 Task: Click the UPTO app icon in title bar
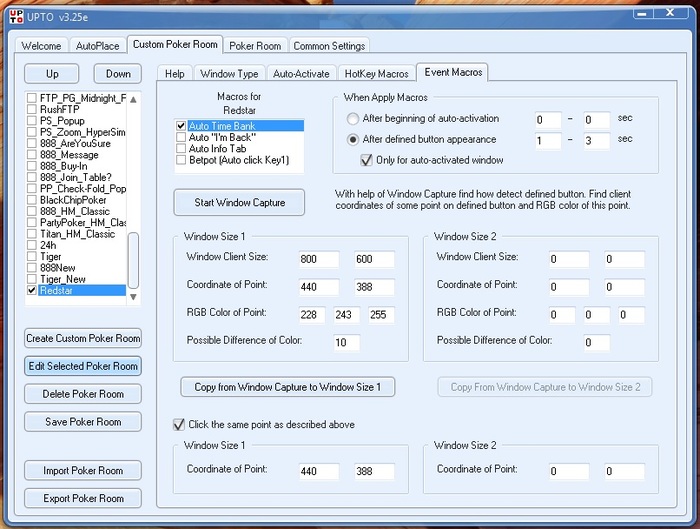click(17, 17)
